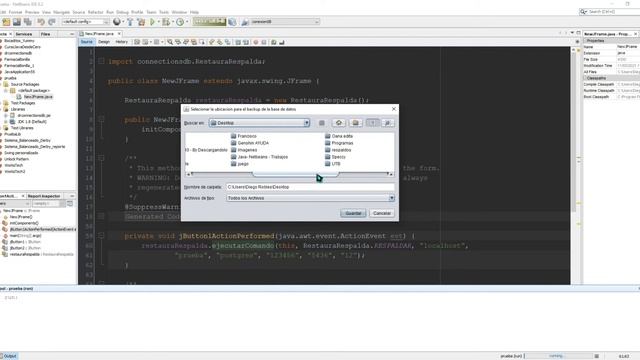Click the Build Project hammer icon
Screen dimensions: 640x360
pos(130,22)
